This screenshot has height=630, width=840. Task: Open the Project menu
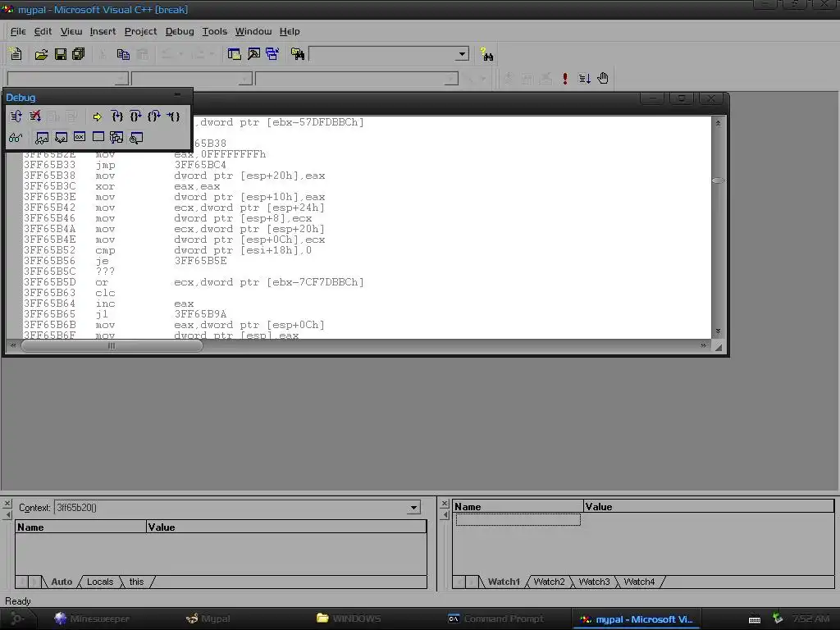140,31
